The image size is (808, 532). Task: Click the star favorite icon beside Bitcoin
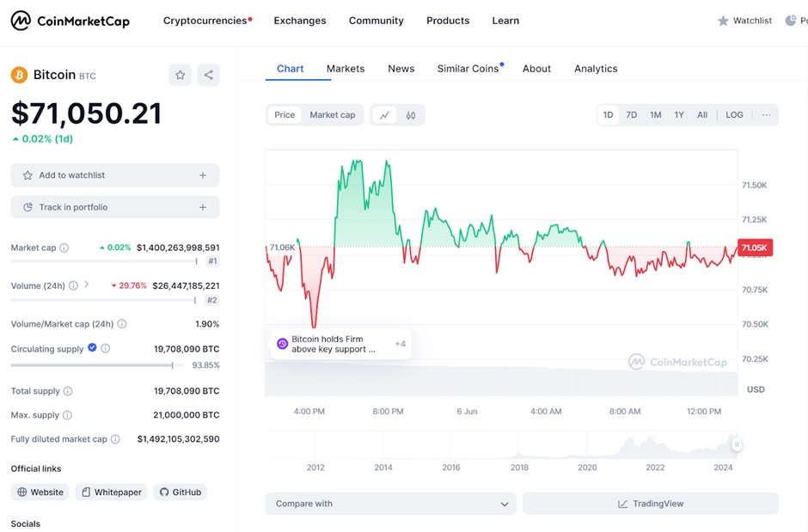(180, 75)
